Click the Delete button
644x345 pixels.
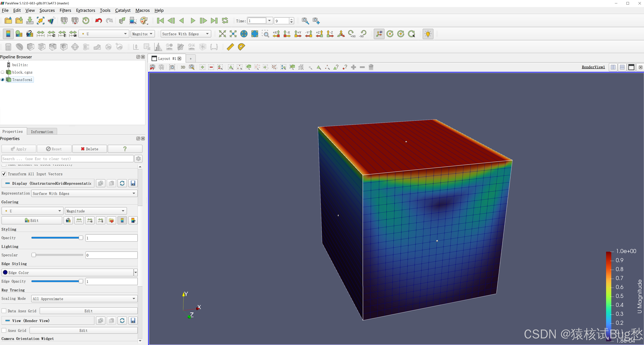[x=90, y=149]
